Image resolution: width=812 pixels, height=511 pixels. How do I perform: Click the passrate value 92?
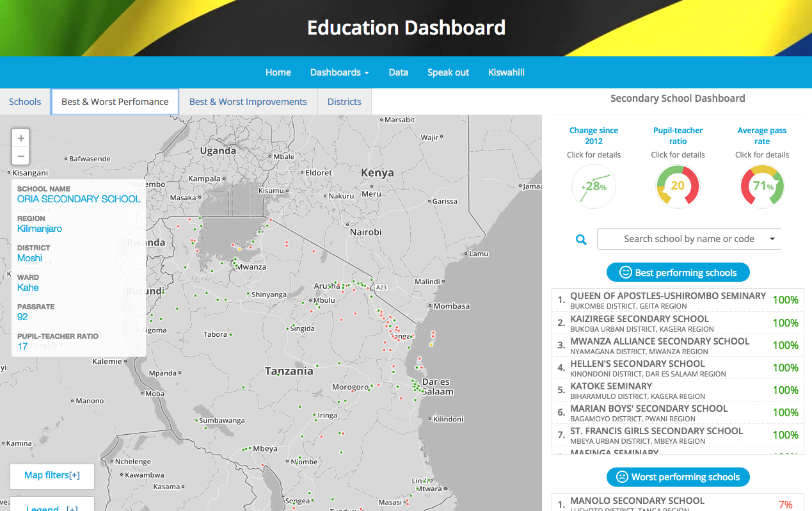22,317
